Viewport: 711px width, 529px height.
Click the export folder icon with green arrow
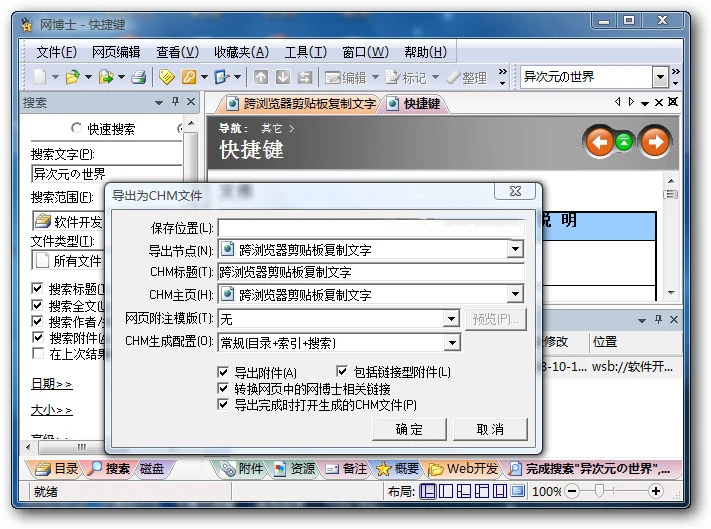106,77
